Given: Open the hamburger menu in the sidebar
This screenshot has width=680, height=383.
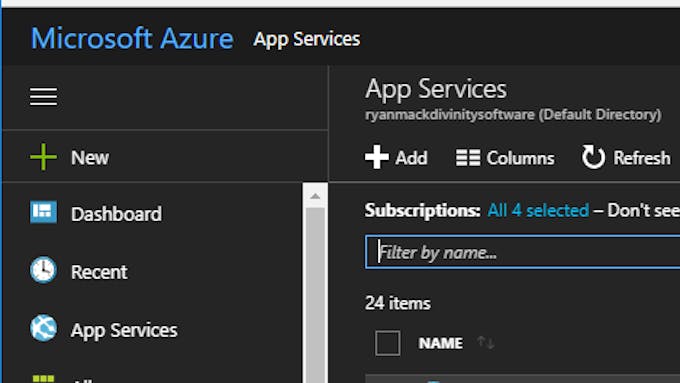Looking at the screenshot, I should tap(43, 96).
